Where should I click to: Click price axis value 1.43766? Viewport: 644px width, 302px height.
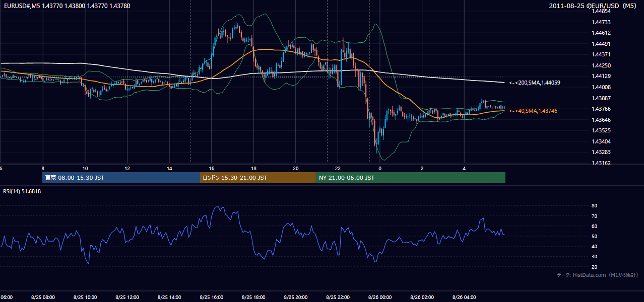pos(601,109)
